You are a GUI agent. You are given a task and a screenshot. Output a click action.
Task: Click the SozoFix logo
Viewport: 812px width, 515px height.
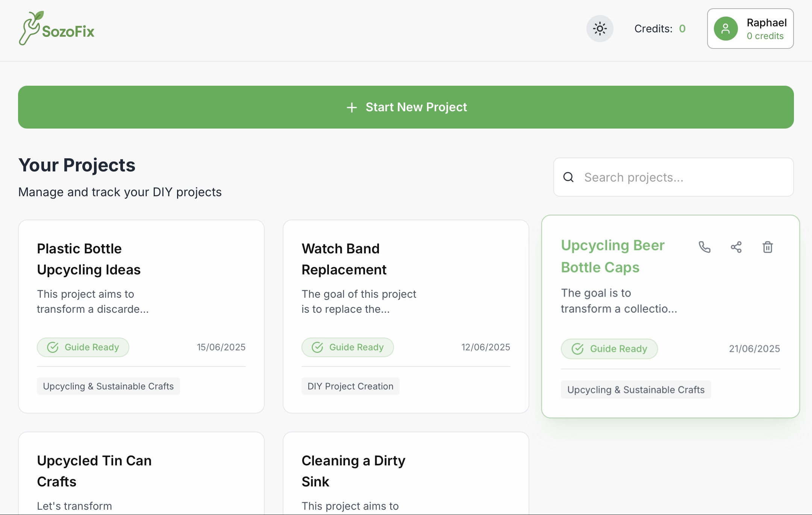click(57, 29)
